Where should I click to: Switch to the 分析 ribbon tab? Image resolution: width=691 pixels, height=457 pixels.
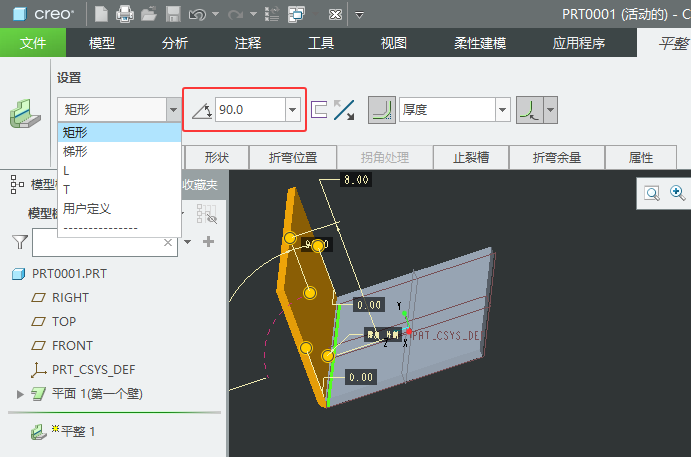pyautogui.click(x=175, y=43)
